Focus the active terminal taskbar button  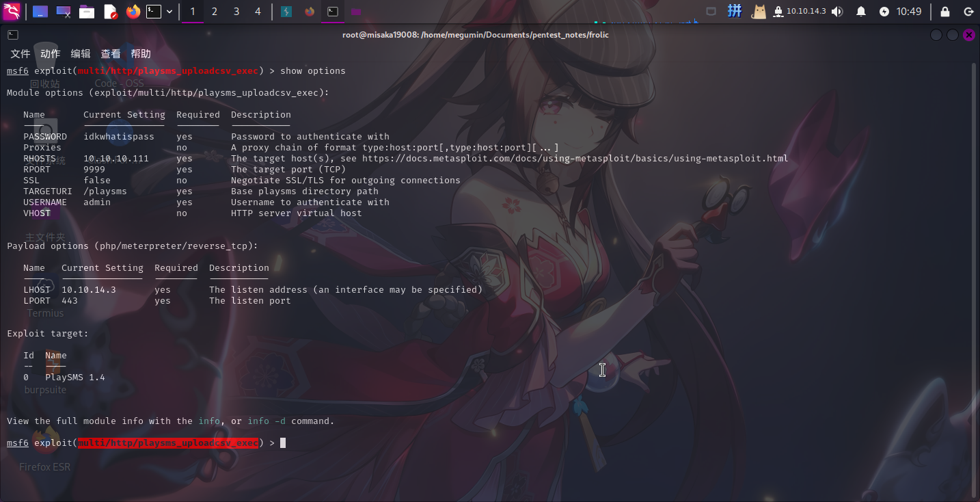coord(332,12)
